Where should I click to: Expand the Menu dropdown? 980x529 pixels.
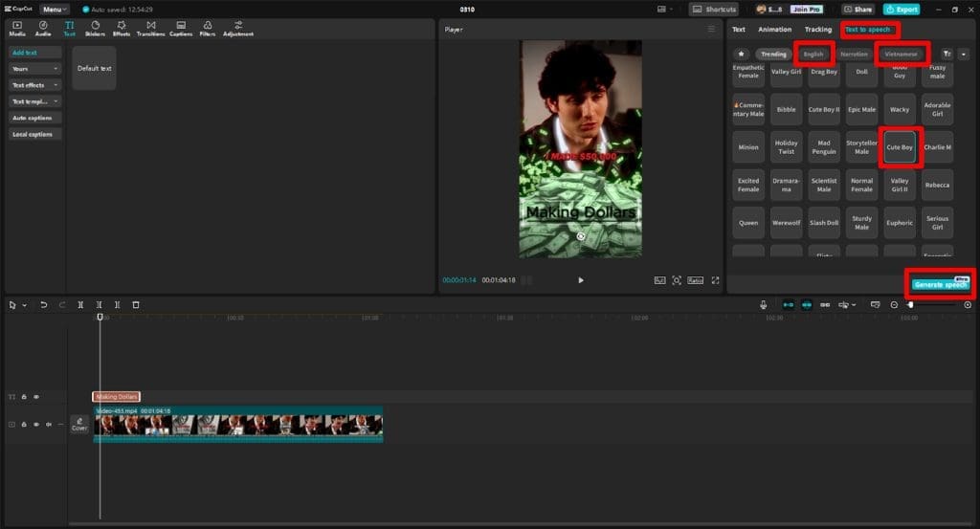tap(55, 10)
